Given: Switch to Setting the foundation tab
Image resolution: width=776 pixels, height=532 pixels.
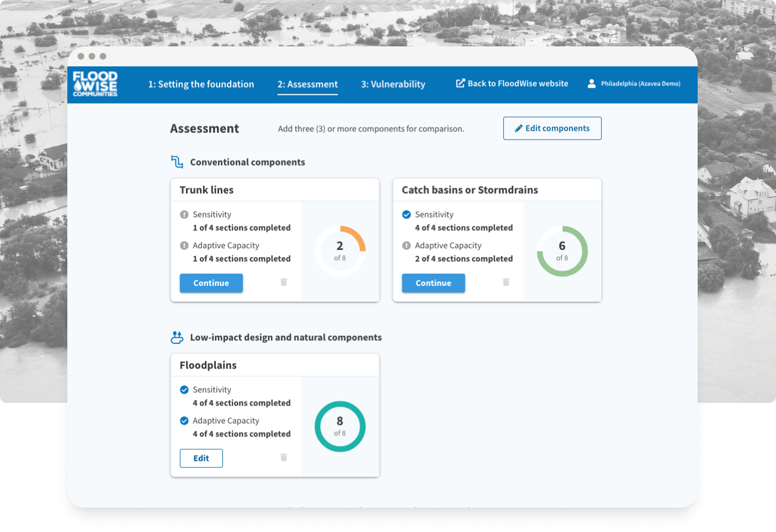Looking at the screenshot, I should [201, 84].
